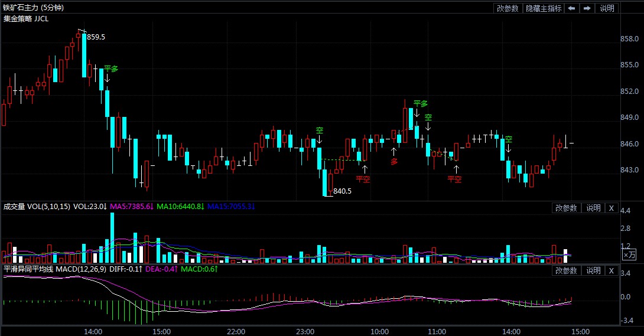Viewport: 644px width, 336px height.
Task: Click the red 多 signal marker
Action: (394, 162)
